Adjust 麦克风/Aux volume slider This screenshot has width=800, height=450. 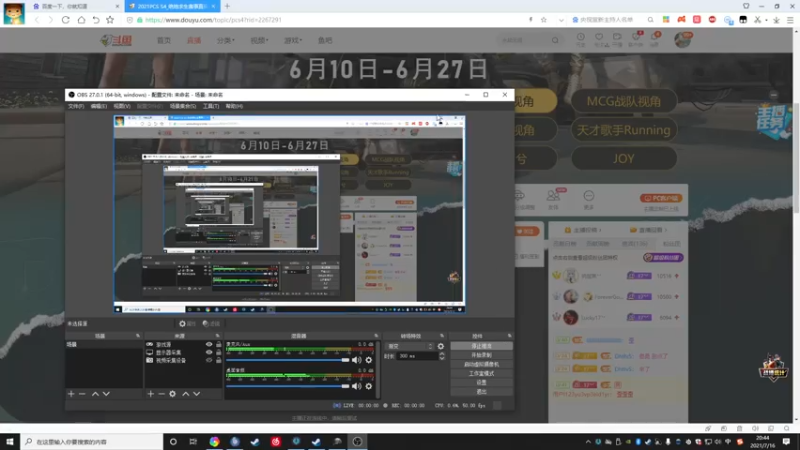288,360
